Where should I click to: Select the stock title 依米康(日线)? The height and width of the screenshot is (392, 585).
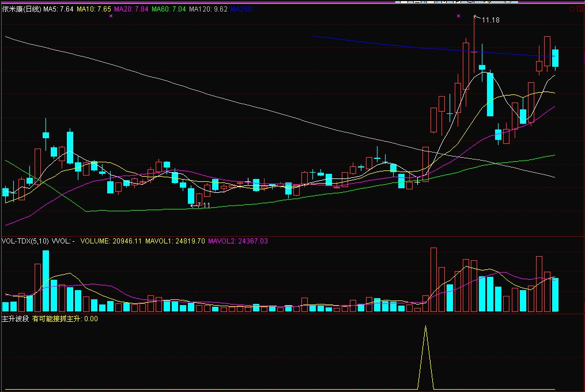click(x=22, y=9)
